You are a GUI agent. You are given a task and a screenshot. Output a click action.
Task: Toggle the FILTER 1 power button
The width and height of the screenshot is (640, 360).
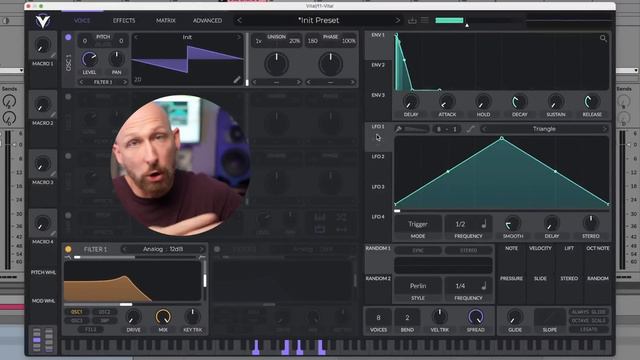[68, 249]
